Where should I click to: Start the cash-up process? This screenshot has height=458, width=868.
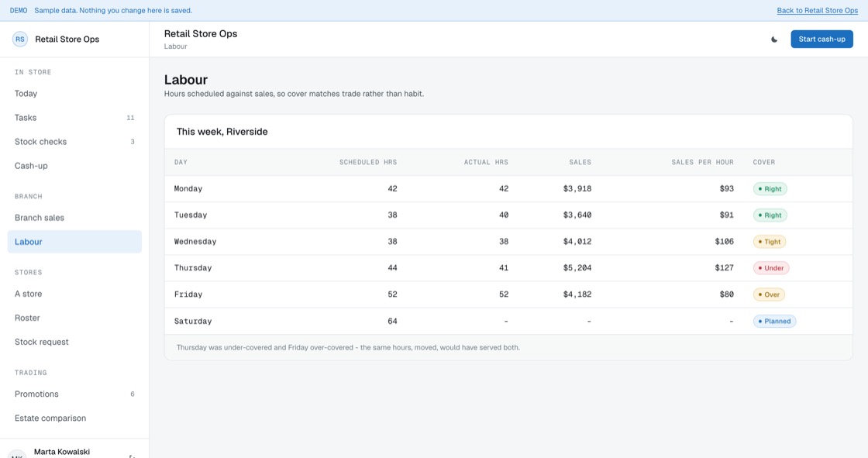click(x=821, y=40)
